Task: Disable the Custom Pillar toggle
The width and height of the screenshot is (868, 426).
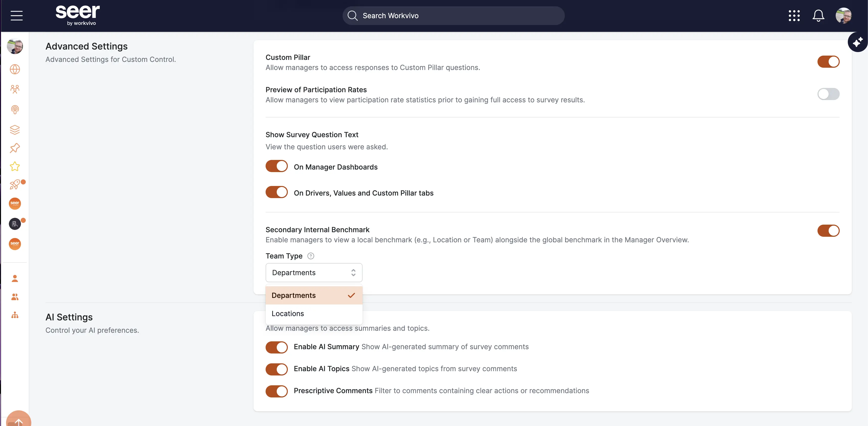Action: click(828, 62)
